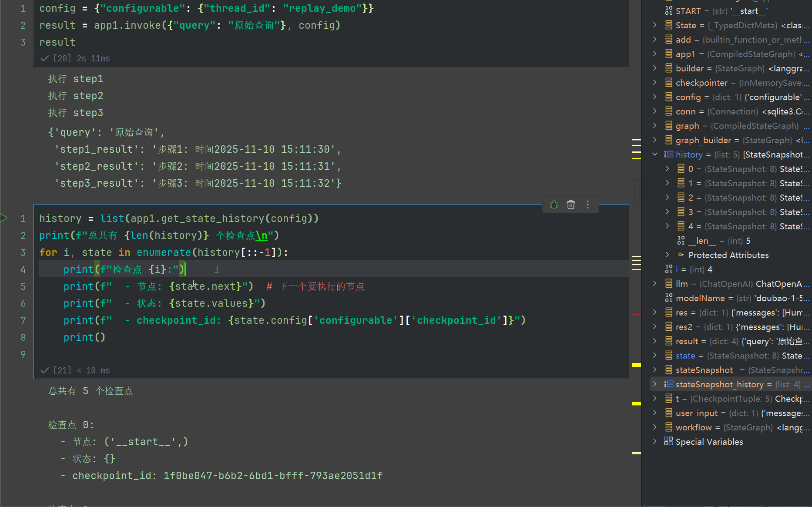Click the modelName string type icon
The height and width of the screenshot is (507, 812).
(x=669, y=298)
